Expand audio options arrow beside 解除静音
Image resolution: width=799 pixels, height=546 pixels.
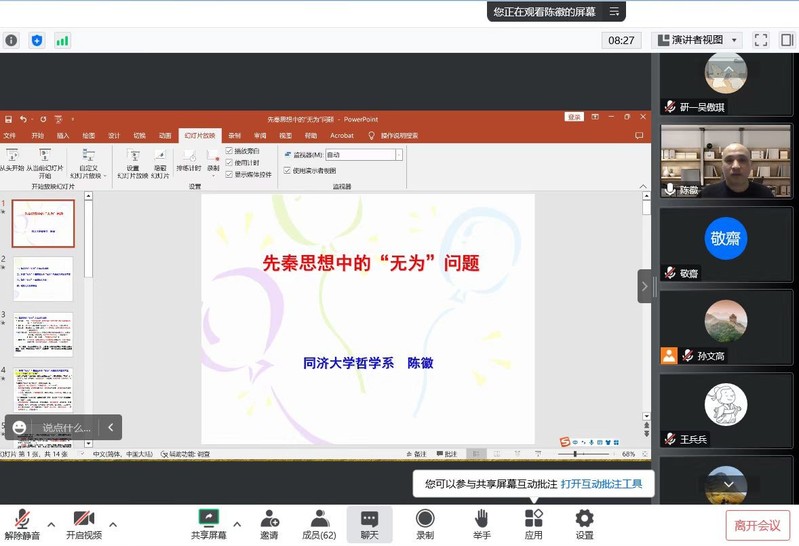(x=51, y=524)
